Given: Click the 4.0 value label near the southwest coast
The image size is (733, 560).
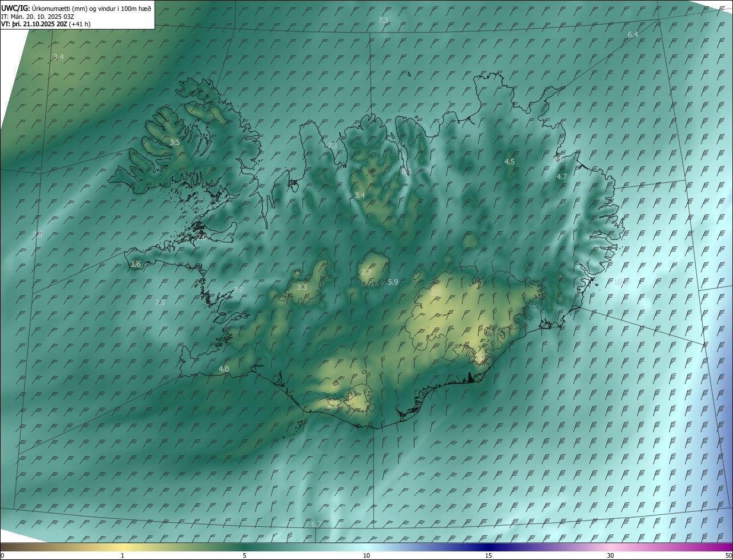Looking at the screenshot, I should 224,369.
